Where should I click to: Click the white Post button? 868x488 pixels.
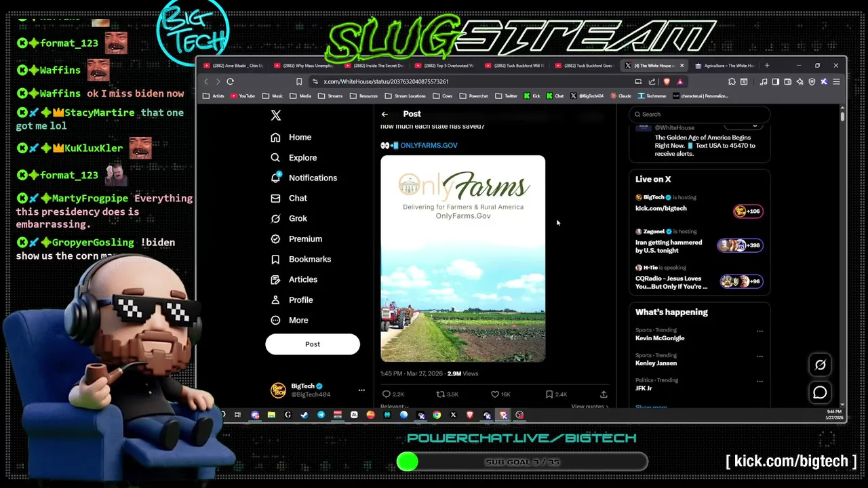click(313, 344)
